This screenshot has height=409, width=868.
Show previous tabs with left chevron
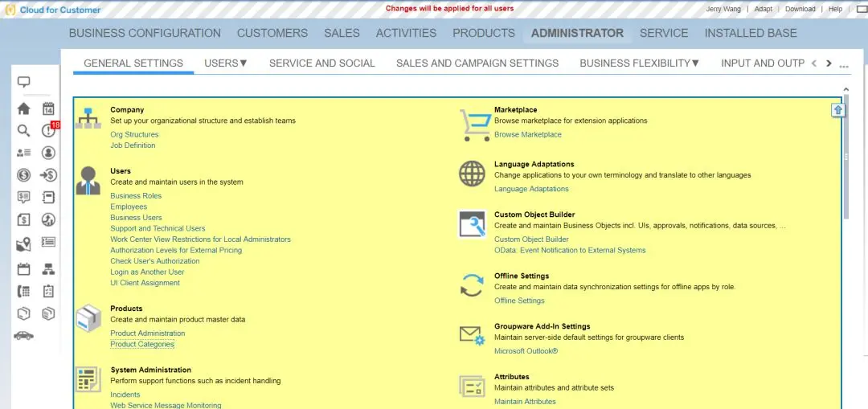(x=813, y=63)
